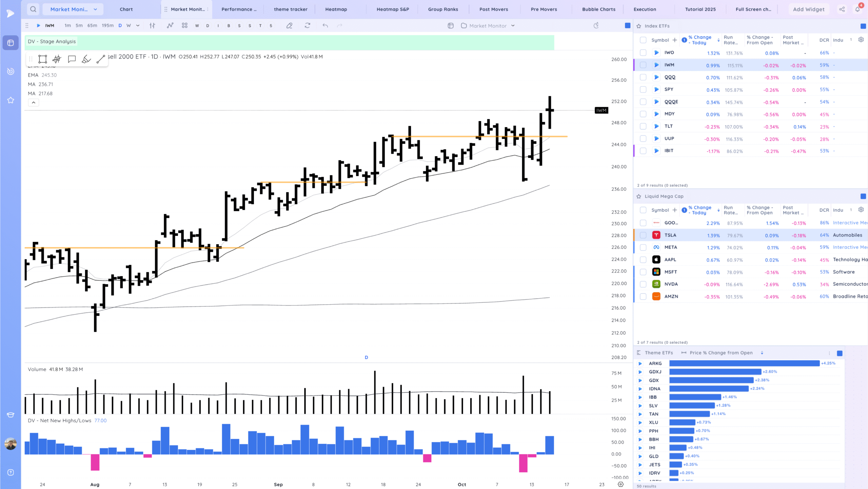Open the Bubble Charts tab
The image size is (868, 489).
(598, 9)
